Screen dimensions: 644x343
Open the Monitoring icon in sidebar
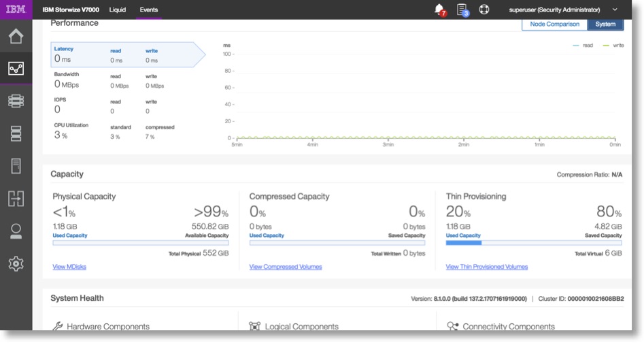pyautogui.click(x=16, y=69)
